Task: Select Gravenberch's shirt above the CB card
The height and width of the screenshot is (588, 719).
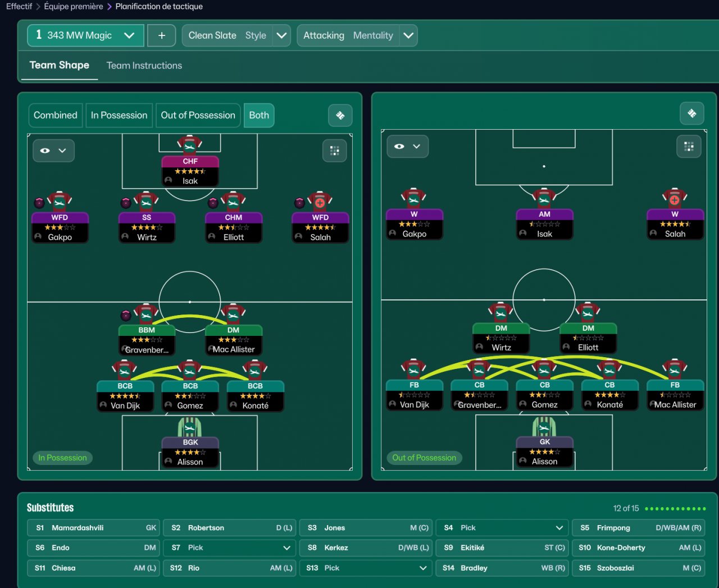Action: pyautogui.click(x=479, y=369)
